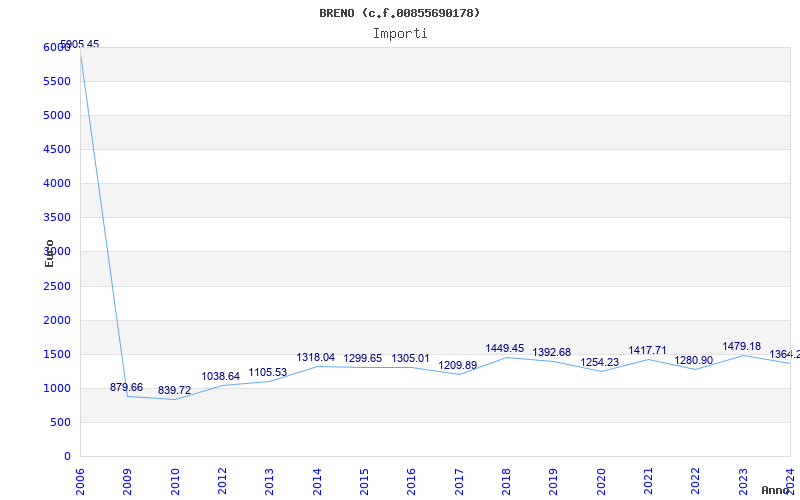Select the data label 1479.18
Viewport: 800px width, 500px height.
741,346
